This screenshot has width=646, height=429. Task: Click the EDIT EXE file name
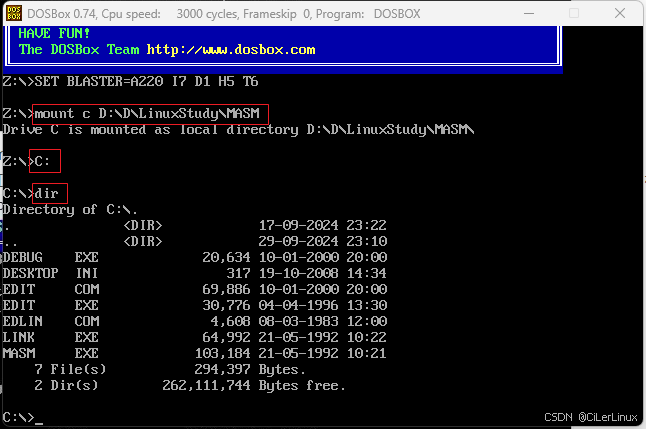click(50, 305)
